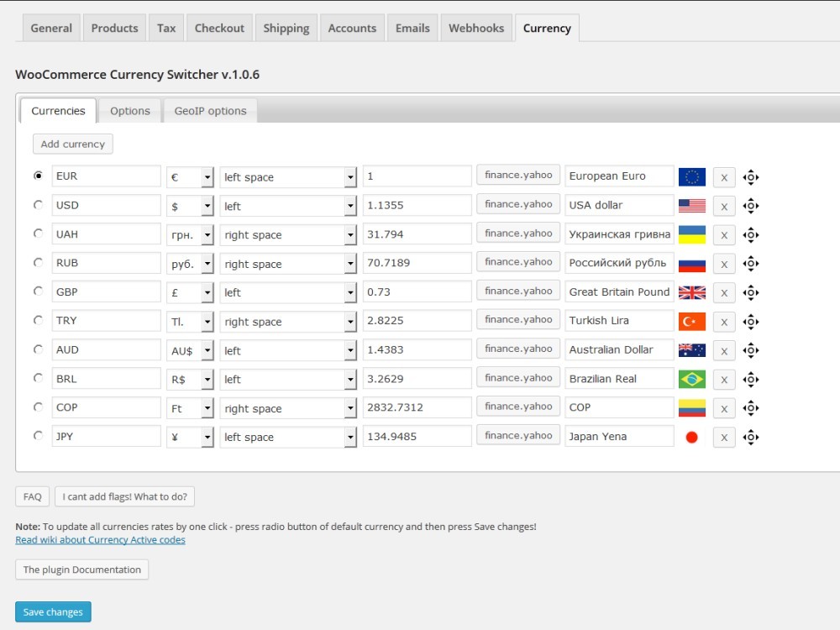Switch to the GeoIP options tab
Image resolution: width=840 pixels, height=630 pixels.
[210, 111]
